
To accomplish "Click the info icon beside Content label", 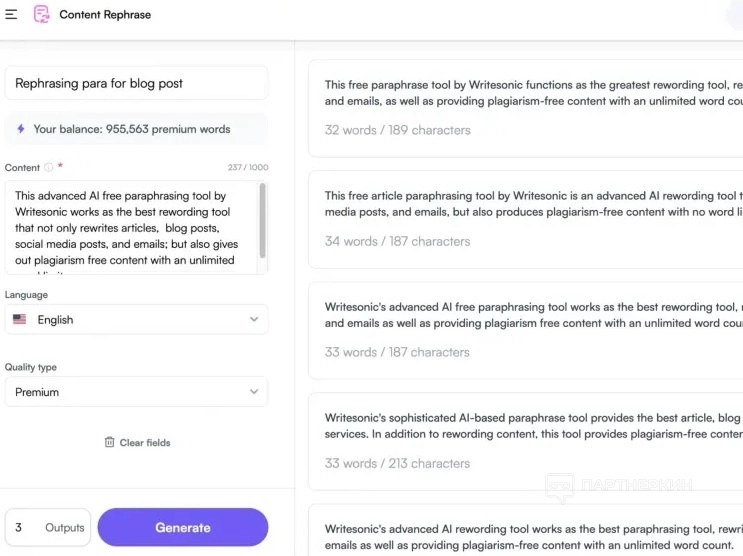I will [x=49, y=168].
